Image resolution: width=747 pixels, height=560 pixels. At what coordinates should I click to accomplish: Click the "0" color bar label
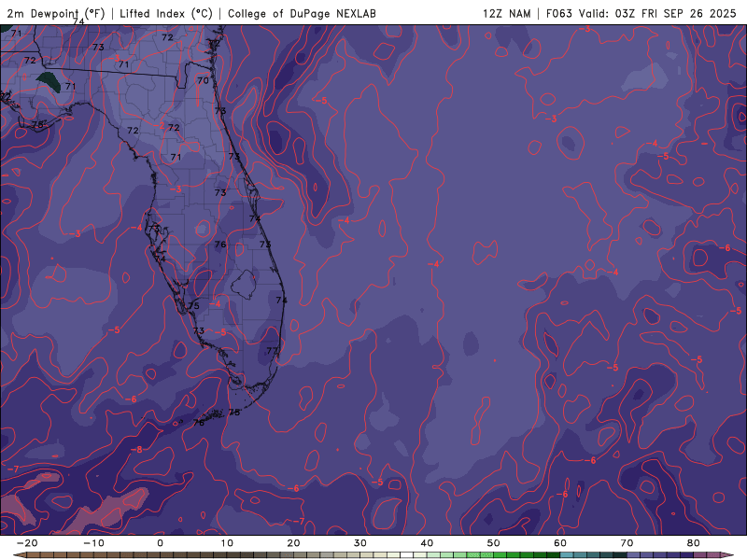[x=160, y=543]
